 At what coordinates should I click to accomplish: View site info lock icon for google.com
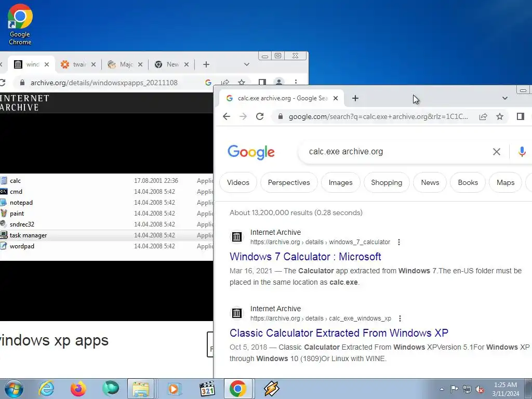(x=280, y=116)
